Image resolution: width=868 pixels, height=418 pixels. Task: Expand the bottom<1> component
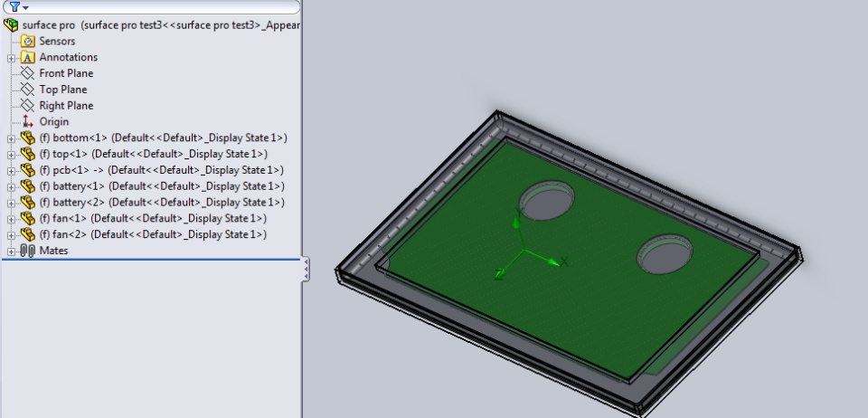click(x=11, y=139)
